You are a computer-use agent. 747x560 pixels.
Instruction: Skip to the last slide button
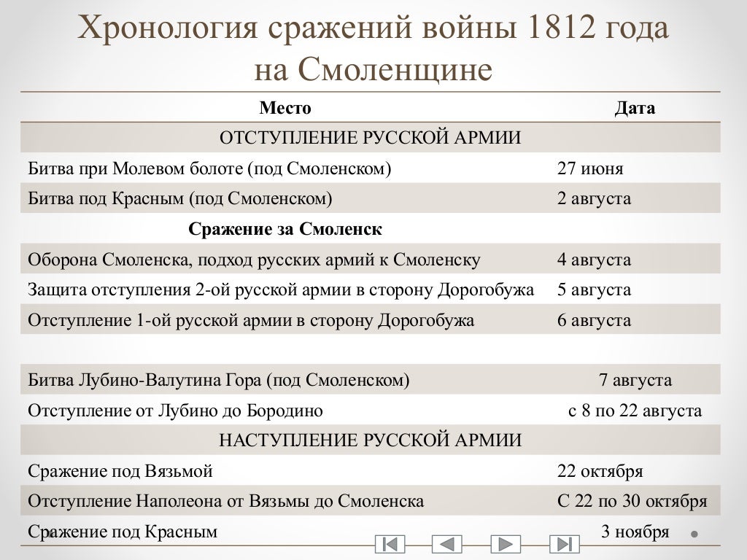(x=563, y=544)
